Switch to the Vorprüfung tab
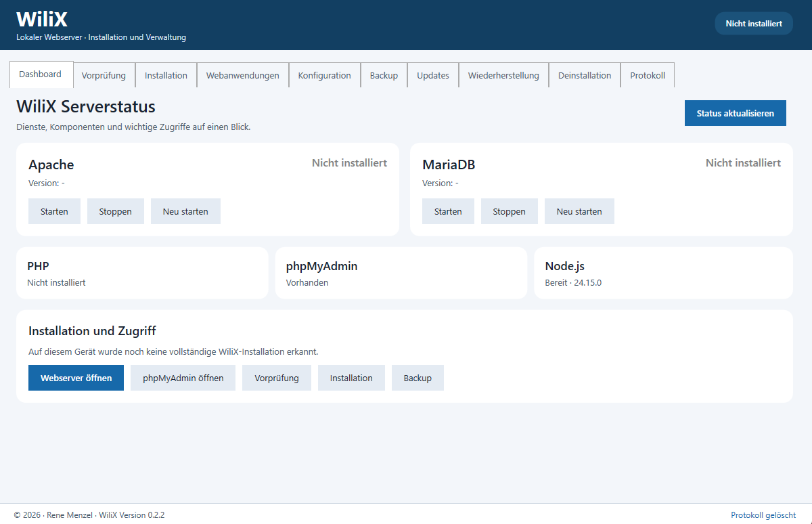Viewport: 812px width, 524px height. pyautogui.click(x=104, y=75)
